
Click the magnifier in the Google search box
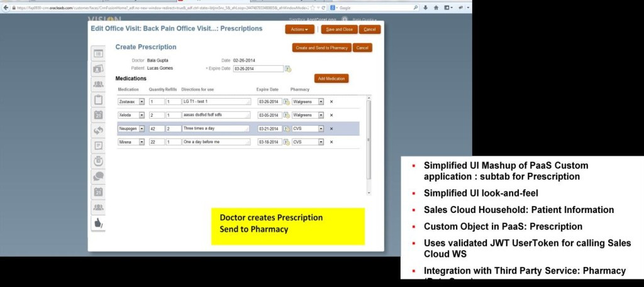416,8
